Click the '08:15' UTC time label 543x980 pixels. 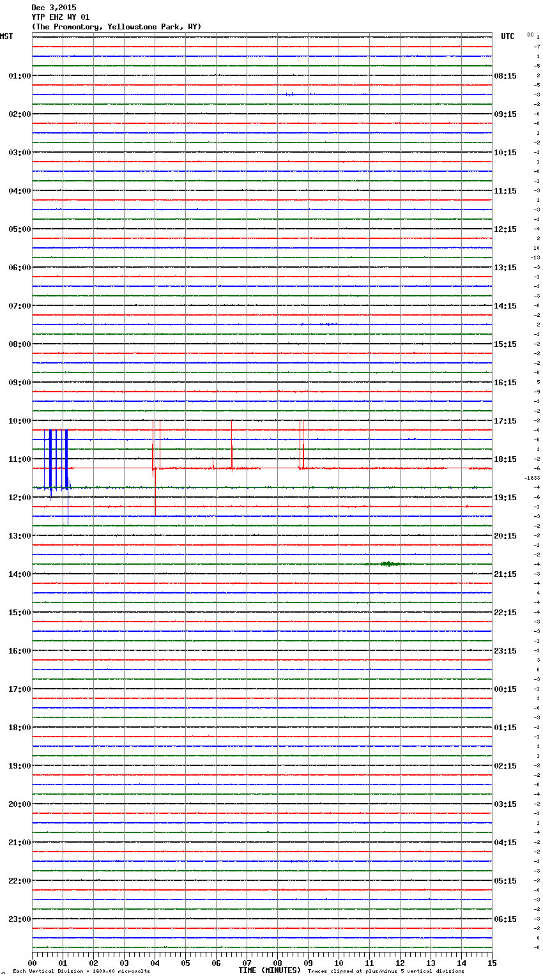point(505,76)
